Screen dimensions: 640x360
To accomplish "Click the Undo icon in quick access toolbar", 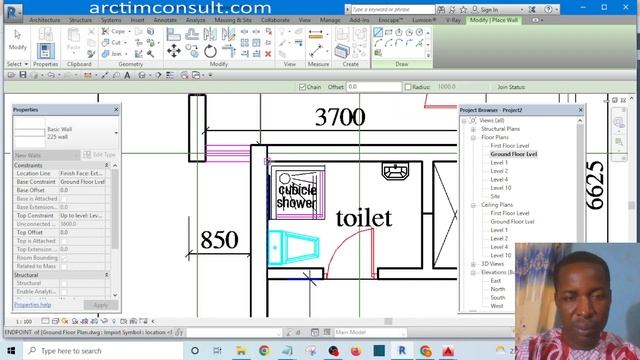I will click(x=51, y=75).
